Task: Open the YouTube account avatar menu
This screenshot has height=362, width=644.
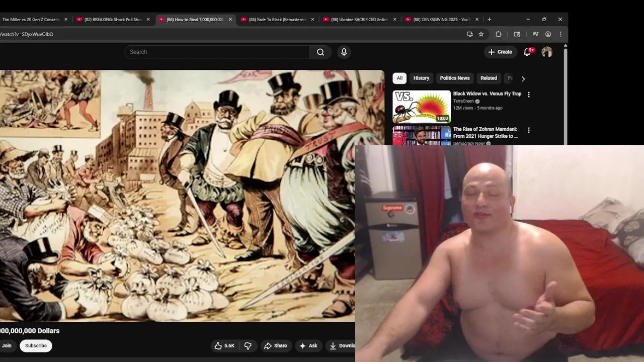Action: click(x=547, y=52)
